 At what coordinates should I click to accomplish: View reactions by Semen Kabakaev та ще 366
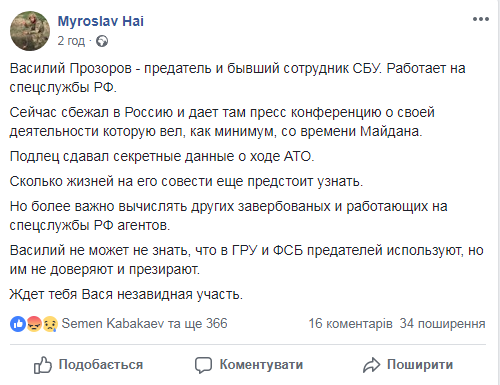tap(144, 324)
